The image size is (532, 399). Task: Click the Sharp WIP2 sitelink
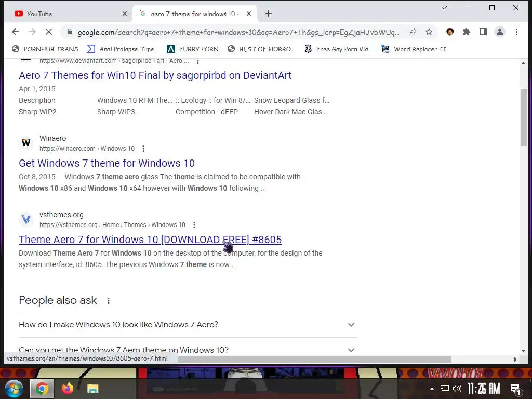tap(37, 112)
